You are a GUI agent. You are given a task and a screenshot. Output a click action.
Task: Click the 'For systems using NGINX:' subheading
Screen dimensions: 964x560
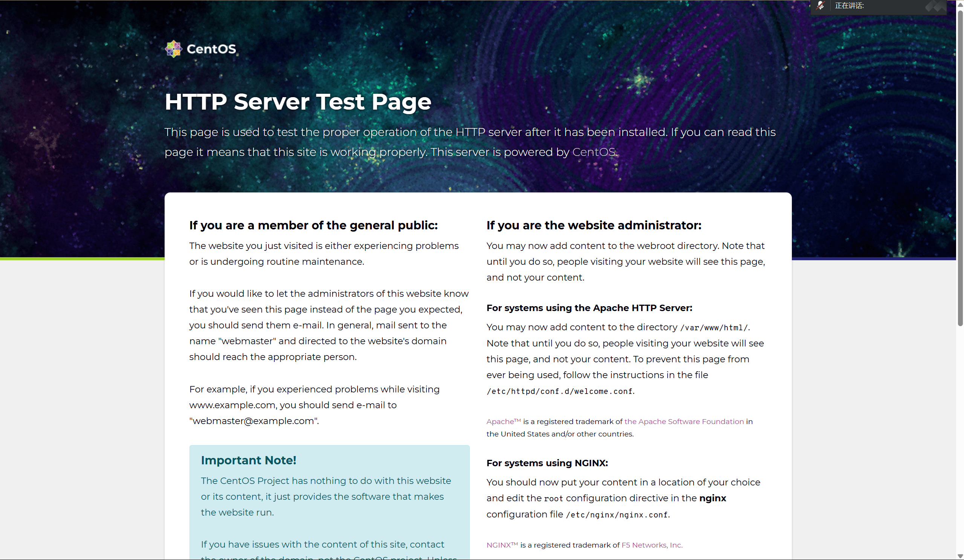pos(547,463)
